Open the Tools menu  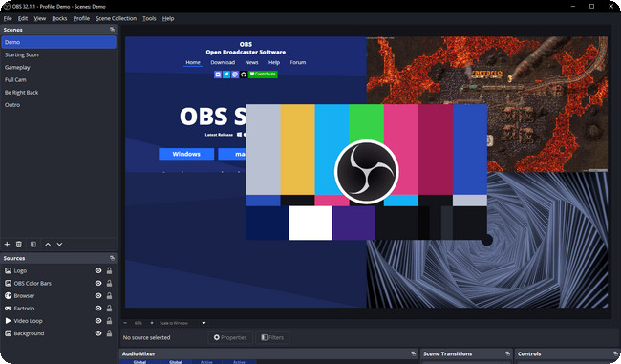coord(149,18)
